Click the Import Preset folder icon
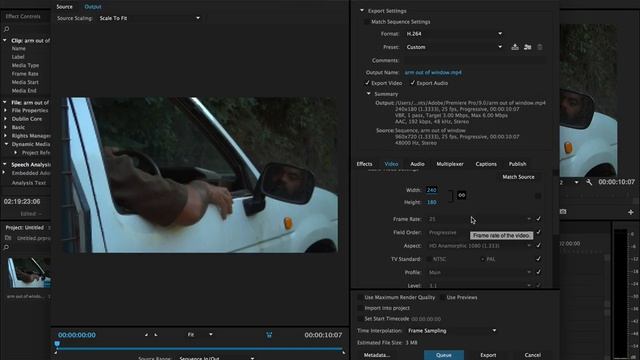 pyautogui.click(x=527, y=47)
